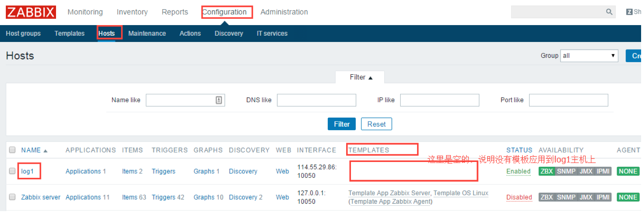Open Template OS Linux link
The image size is (644, 214).
[461, 193]
